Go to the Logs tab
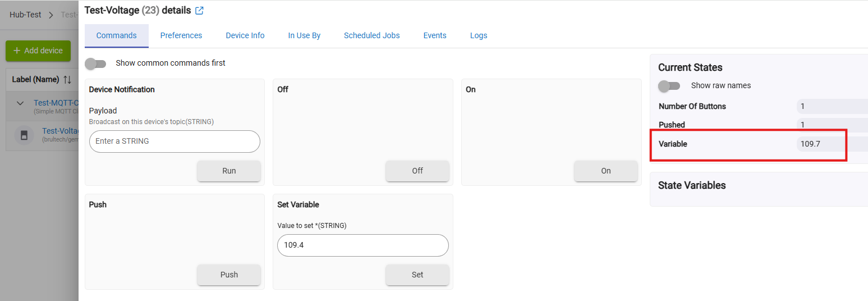The height and width of the screenshot is (301, 868). (479, 35)
